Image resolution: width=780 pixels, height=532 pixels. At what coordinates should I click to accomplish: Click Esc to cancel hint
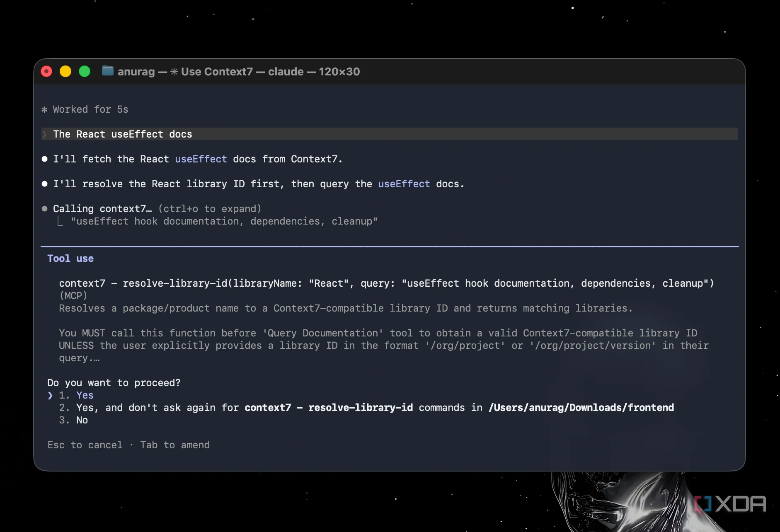coord(85,445)
